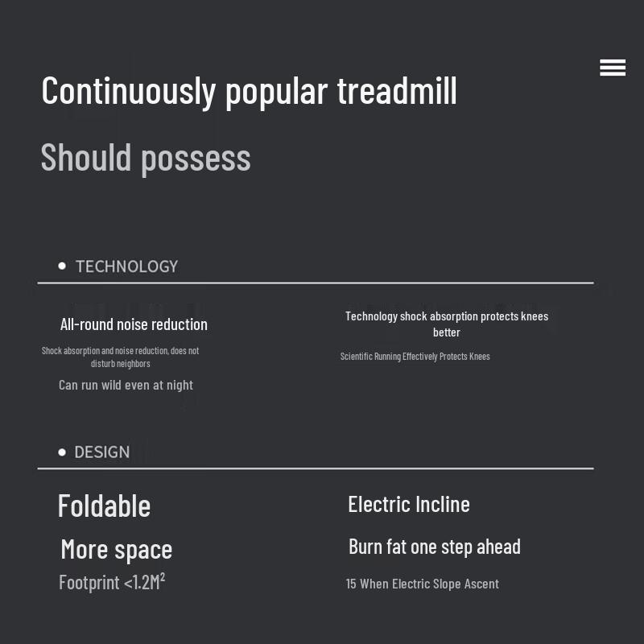644x644 pixels.
Task: Click 'Scientific Running Effectively Protects Knees' text
Action: pos(415,357)
